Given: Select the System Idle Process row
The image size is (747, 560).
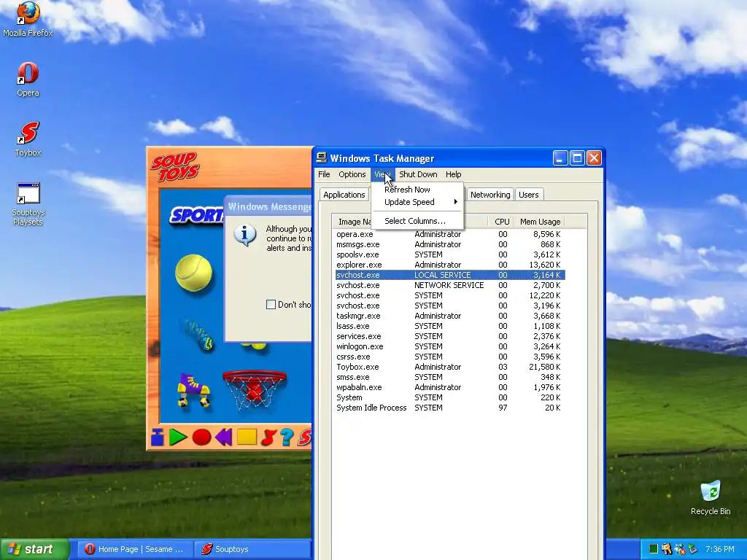Looking at the screenshot, I should pos(449,408).
